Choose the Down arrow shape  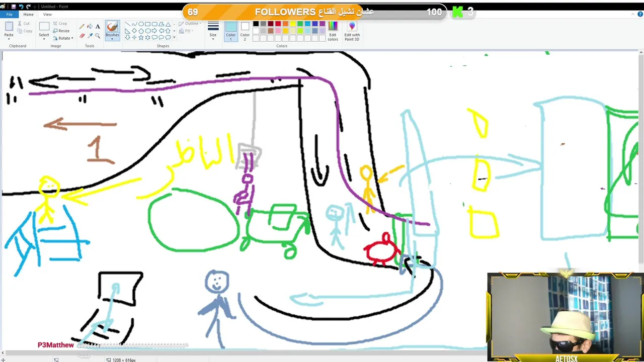pyautogui.click(x=127, y=37)
